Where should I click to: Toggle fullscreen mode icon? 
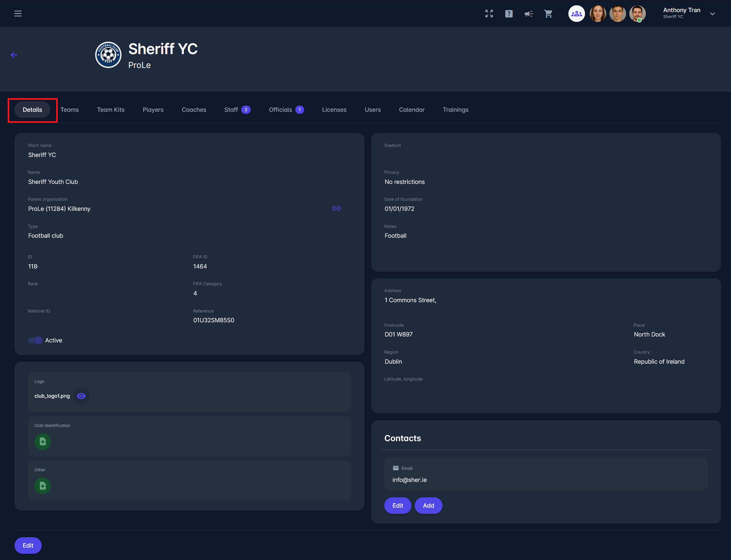[489, 14]
